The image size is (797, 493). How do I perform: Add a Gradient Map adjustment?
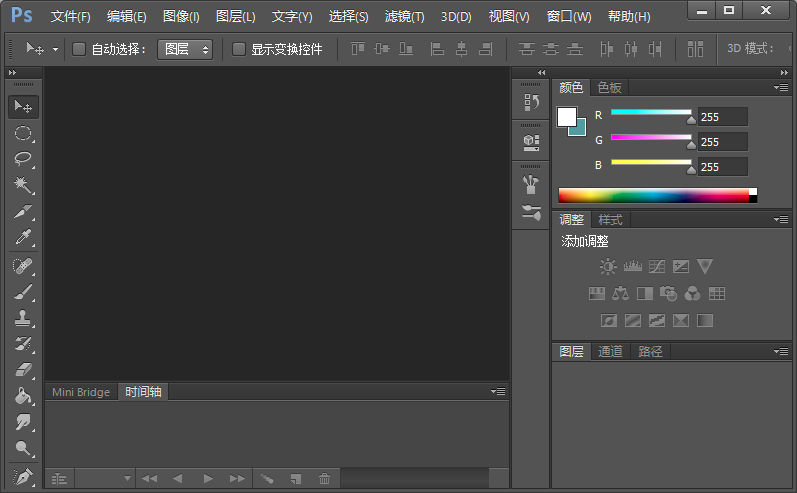coord(705,321)
